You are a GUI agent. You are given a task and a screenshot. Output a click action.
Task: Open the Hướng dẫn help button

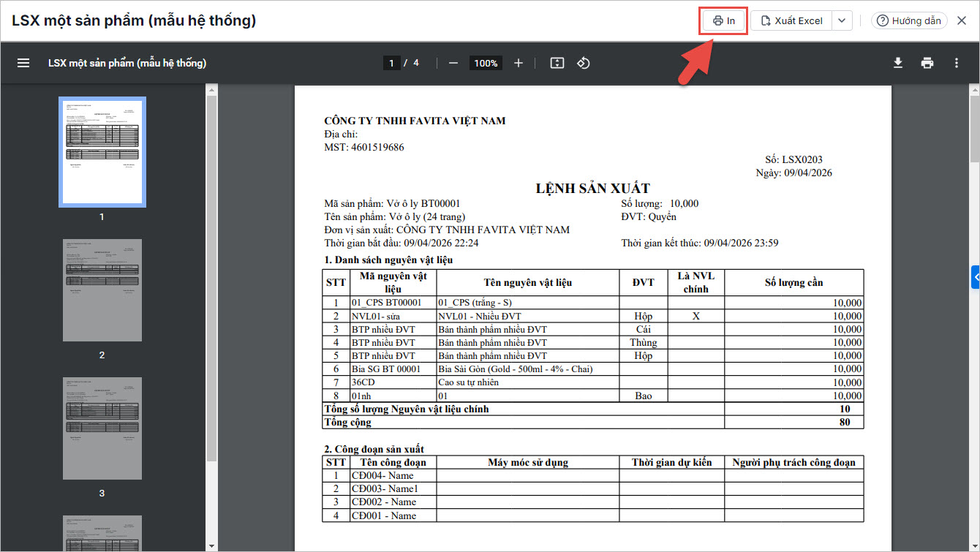coord(909,20)
